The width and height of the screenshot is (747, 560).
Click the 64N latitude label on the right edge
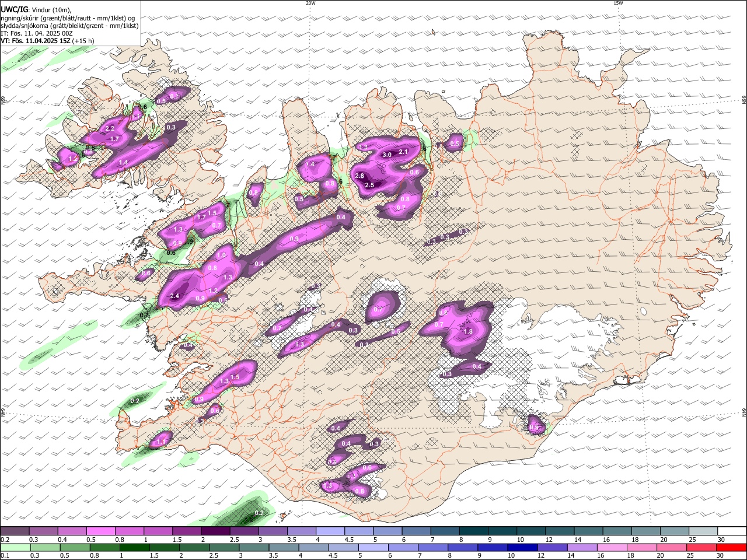(744, 412)
